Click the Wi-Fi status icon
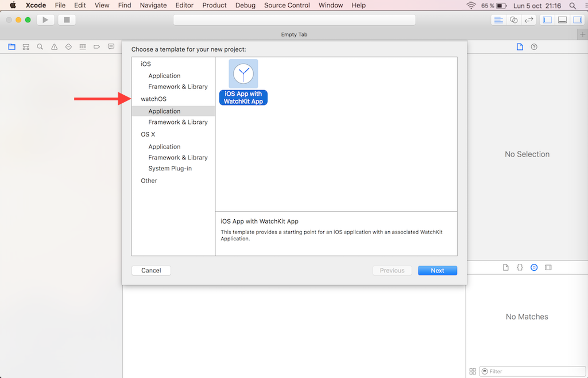 point(471,6)
